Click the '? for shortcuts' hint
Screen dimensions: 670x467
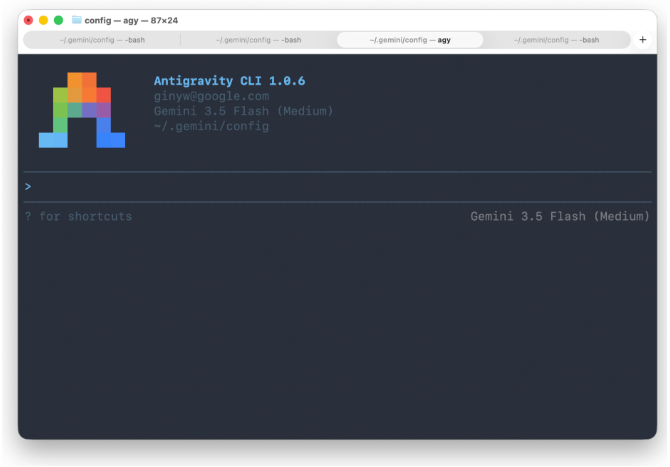pos(79,216)
